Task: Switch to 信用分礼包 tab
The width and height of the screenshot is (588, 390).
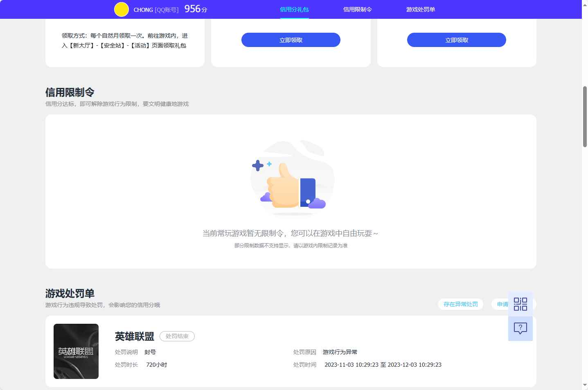Action: (x=294, y=9)
